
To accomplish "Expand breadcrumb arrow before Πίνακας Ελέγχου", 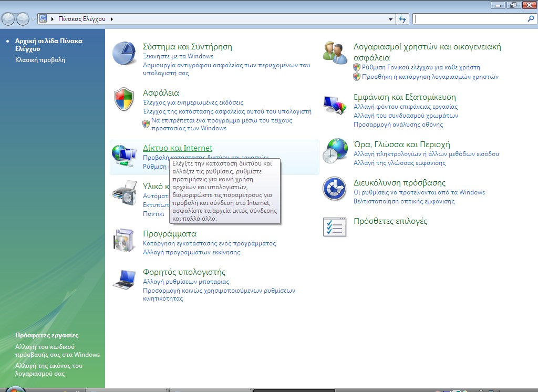I will click(x=53, y=19).
